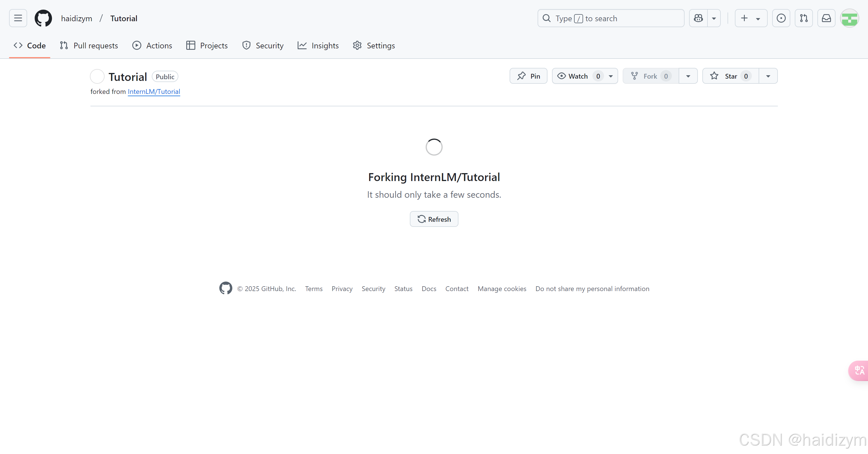Click the footer GitHub logo

click(x=226, y=288)
